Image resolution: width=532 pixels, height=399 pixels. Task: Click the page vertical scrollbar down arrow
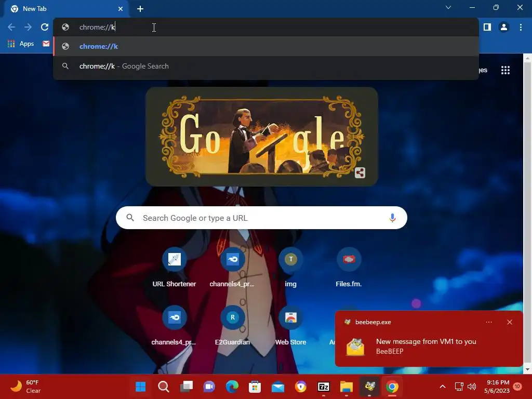[x=528, y=370]
